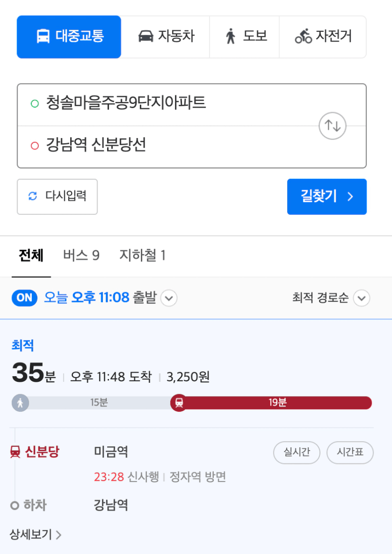392x554 pixels.
Task: Click the 다시입력 refresh icon
Action: 33,196
